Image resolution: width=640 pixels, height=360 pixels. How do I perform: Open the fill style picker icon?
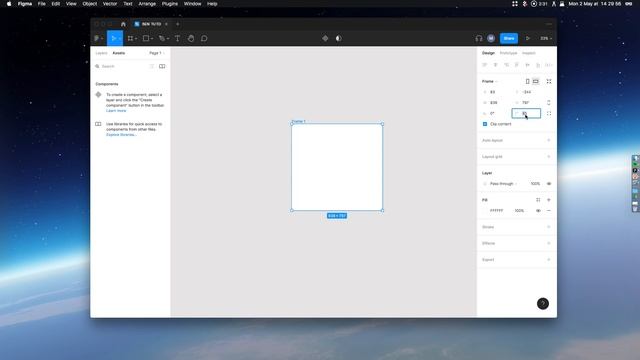click(x=538, y=200)
